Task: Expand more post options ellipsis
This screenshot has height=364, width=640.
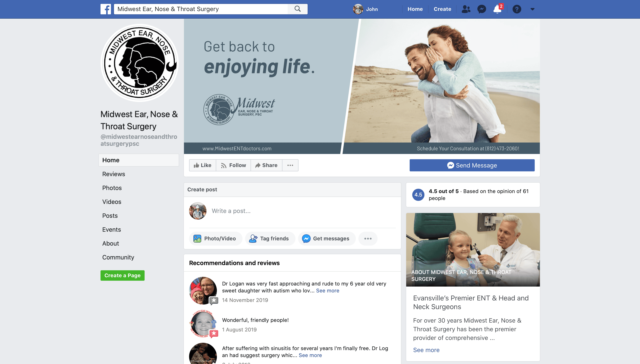Action: 368,238
